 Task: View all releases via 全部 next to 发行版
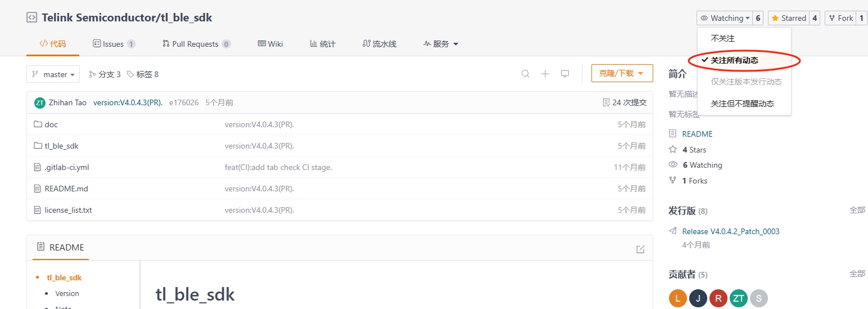tap(857, 210)
